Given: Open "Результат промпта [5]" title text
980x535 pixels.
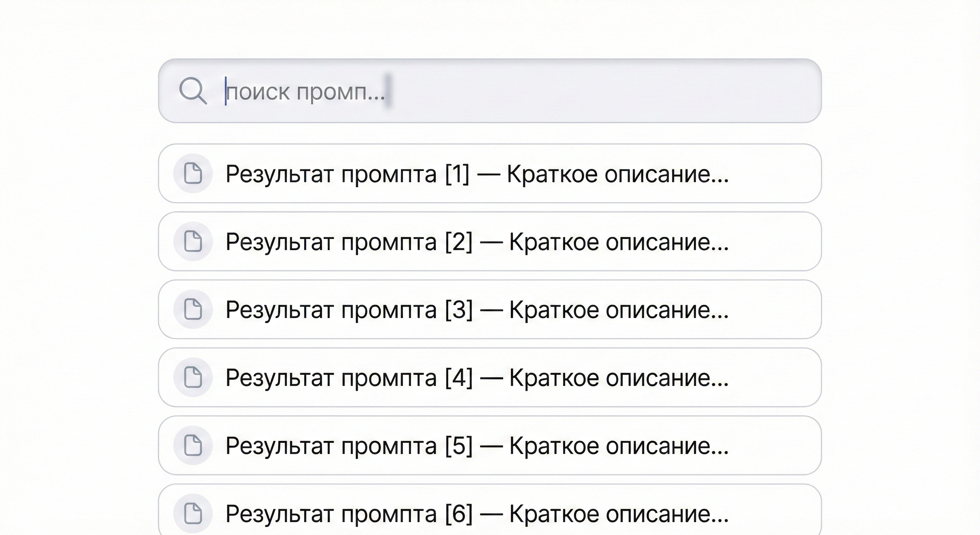Looking at the screenshot, I should [349, 445].
